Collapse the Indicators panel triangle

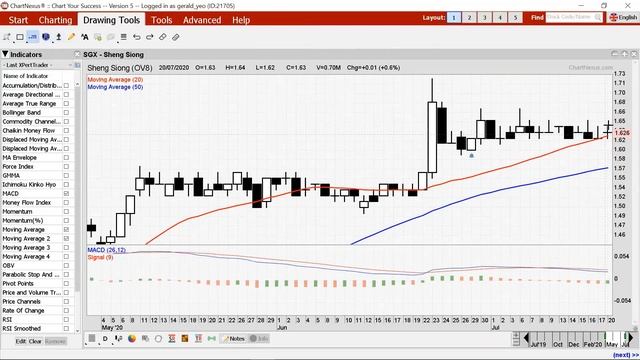pos(5,54)
